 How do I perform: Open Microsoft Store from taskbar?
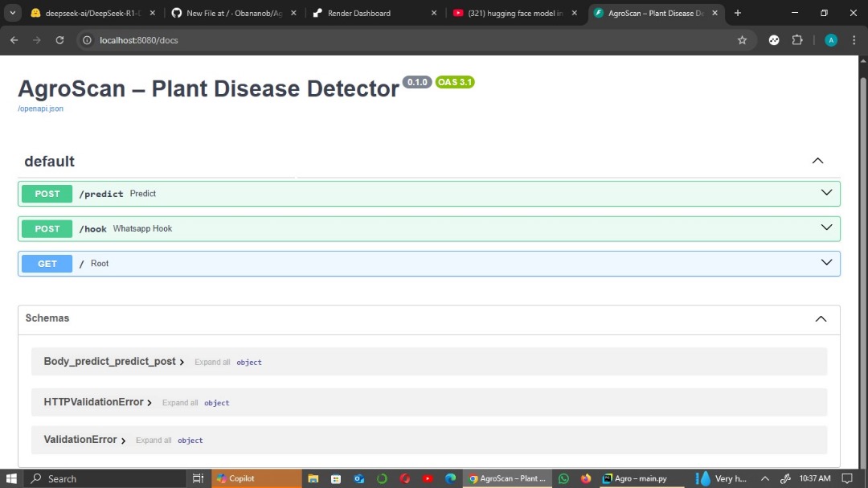tap(336, 478)
